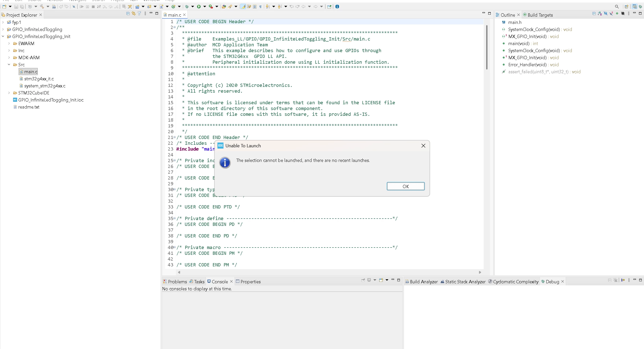Click the Save icon in toolbar

coord(16,7)
